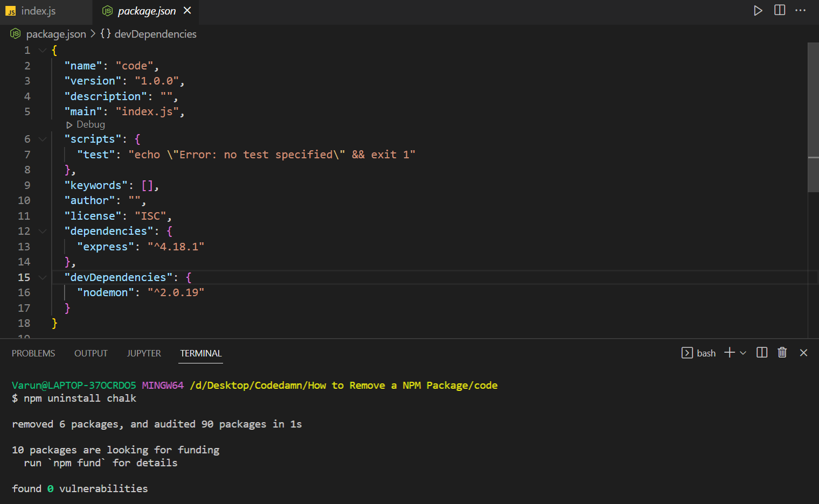Open the JUPYTER panel tab

click(x=143, y=353)
